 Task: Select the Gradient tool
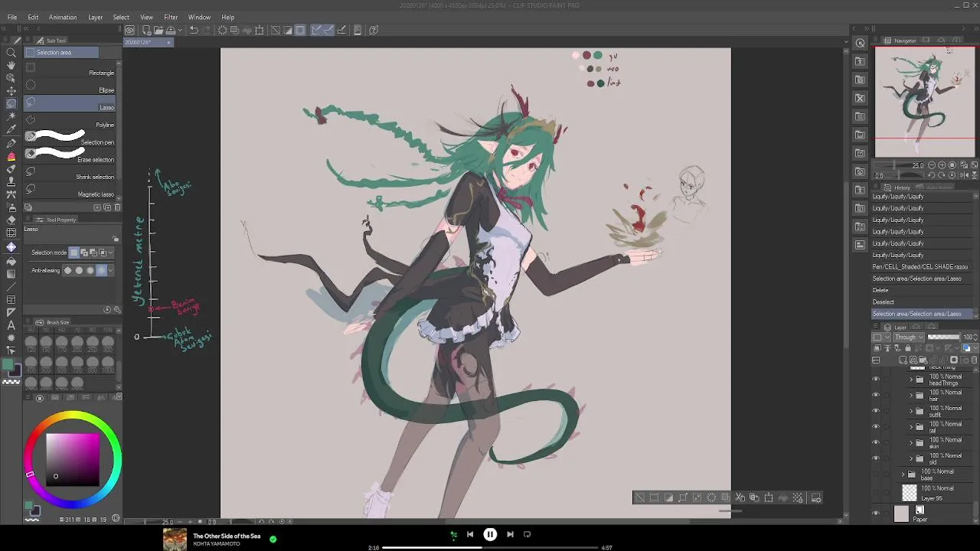[x=11, y=273]
